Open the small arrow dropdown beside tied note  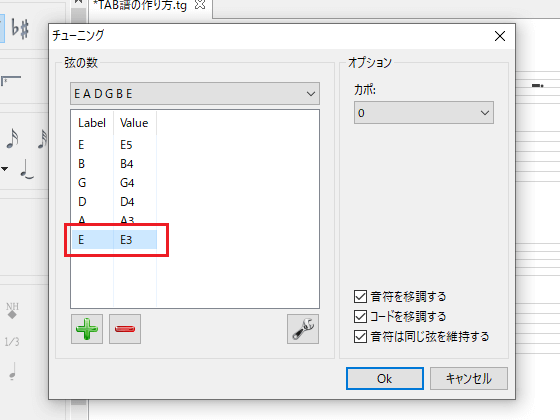(x=5, y=169)
